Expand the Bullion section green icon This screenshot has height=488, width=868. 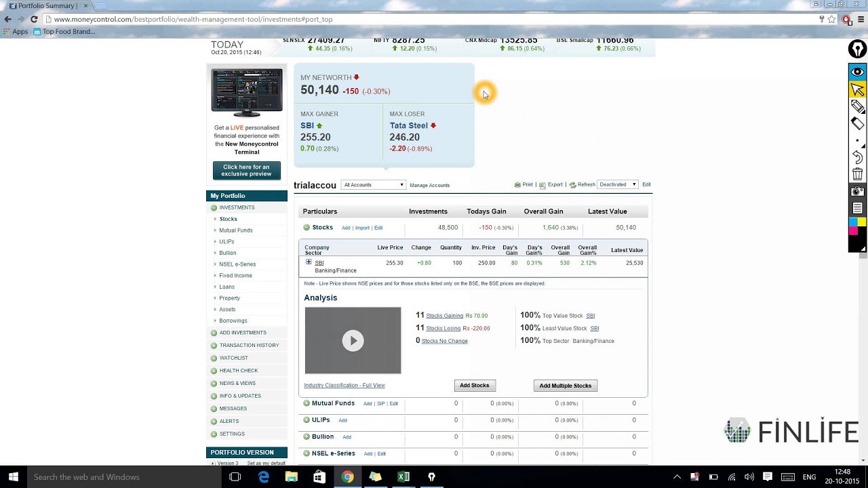(307, 436)
